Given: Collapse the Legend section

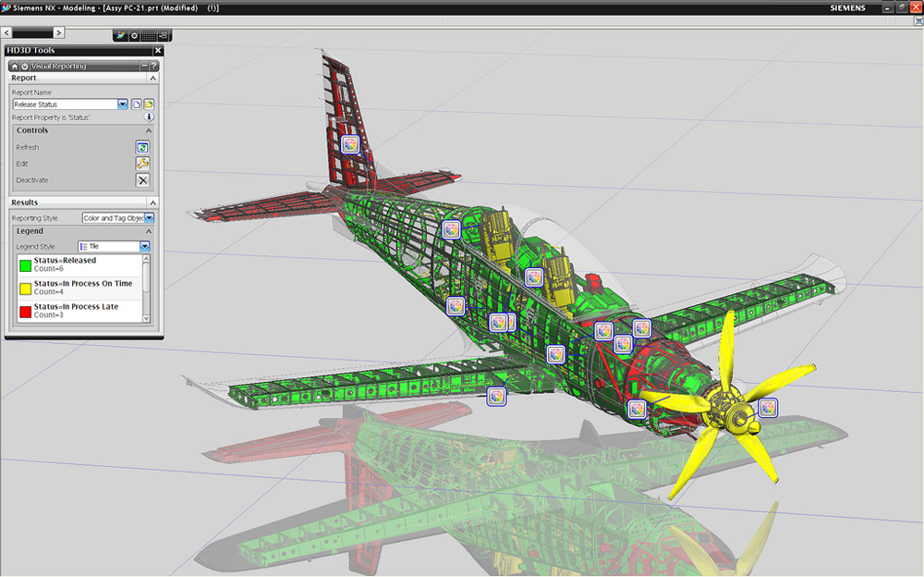Looking at the screenshot, I should 149,231.
